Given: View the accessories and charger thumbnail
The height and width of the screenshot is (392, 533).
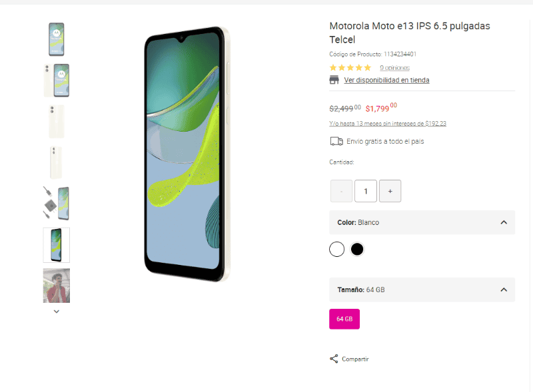Looking at the screenshot, I should click(x=57, y=204).
